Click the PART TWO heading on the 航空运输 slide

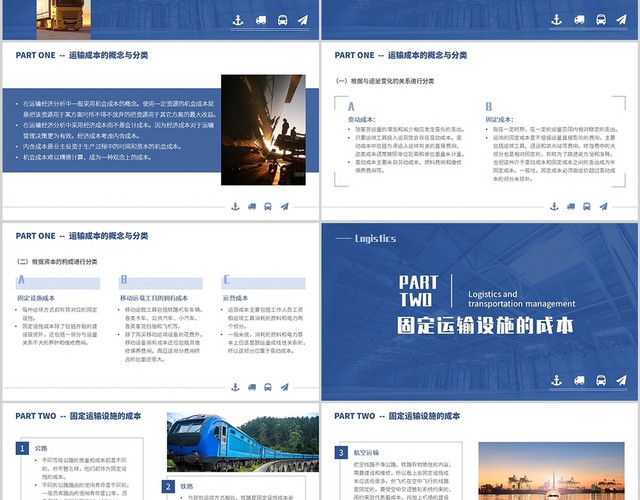[397, 416]
